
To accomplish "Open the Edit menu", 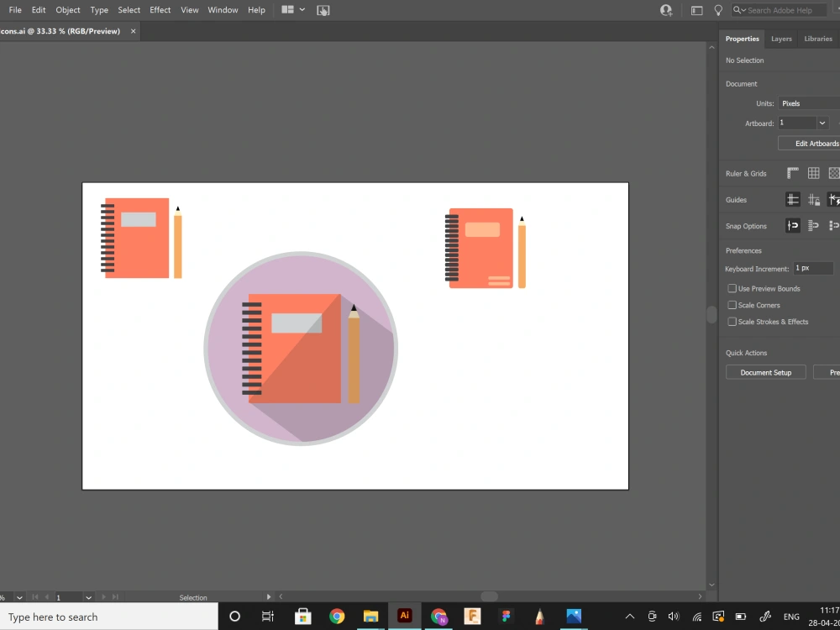I will click(x=39, y=9).
